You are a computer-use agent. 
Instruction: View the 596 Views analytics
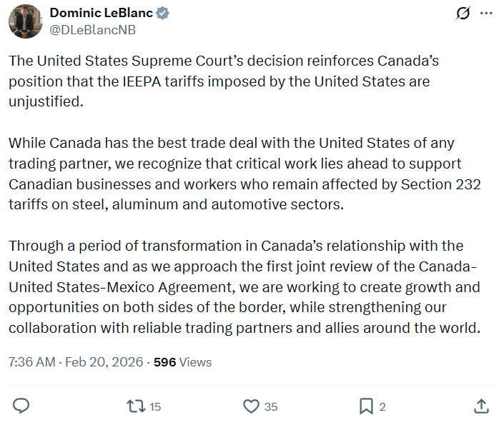point(182,362)
